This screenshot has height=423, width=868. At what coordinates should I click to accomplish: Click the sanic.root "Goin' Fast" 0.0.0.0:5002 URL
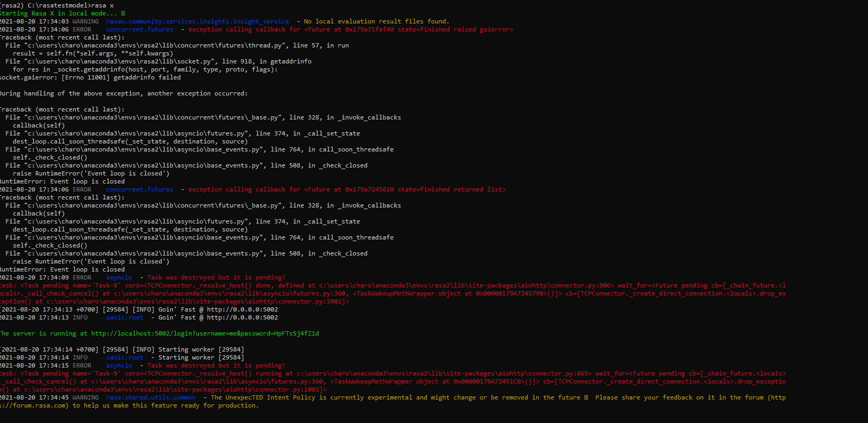click(x=242, y=317)
